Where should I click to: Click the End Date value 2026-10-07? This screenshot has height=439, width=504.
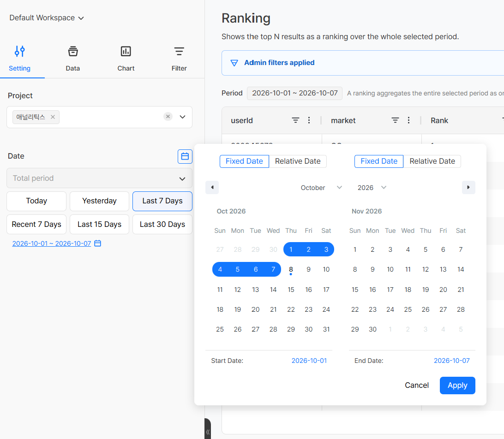click(451, 361)
